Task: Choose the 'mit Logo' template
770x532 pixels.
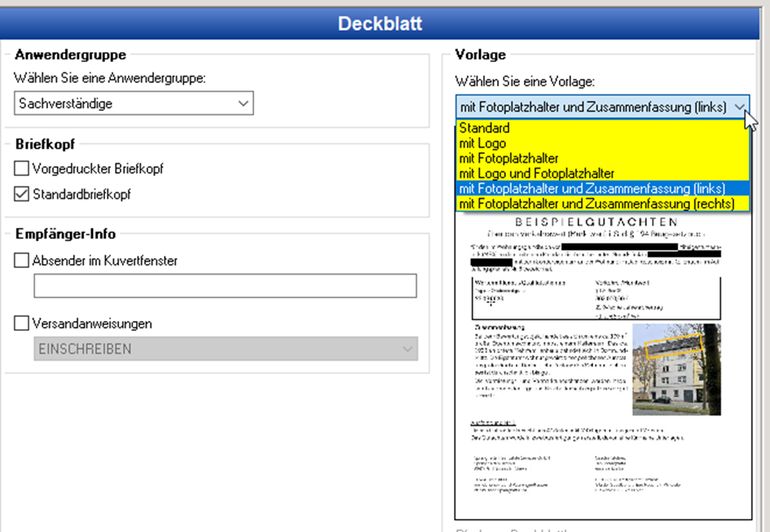Action: (482, 143)
